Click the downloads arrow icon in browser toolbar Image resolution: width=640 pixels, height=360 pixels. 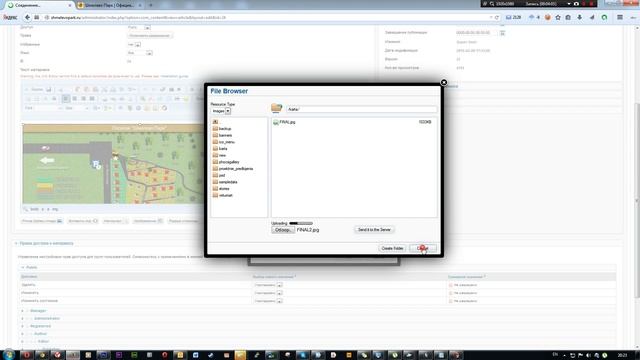pos(580,18)
